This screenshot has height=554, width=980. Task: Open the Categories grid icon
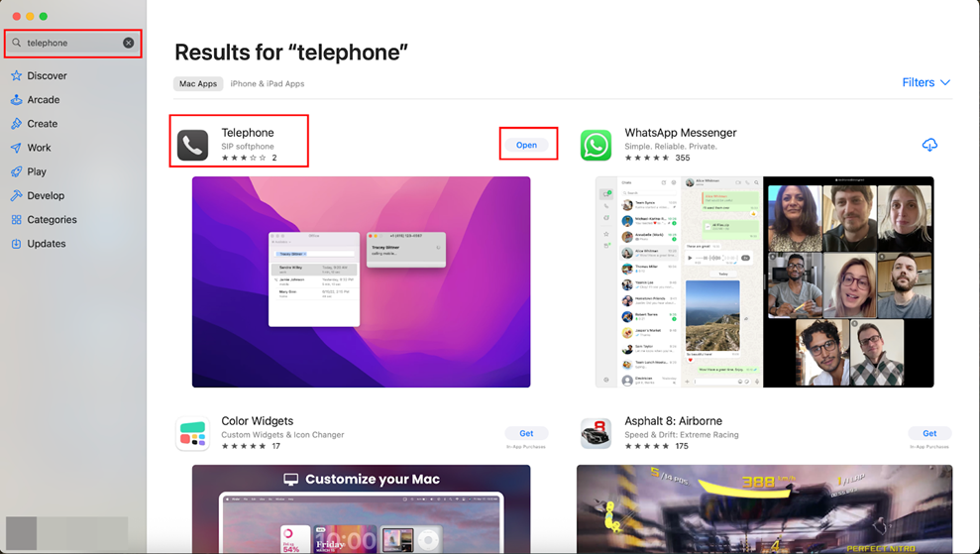point(16,219)
